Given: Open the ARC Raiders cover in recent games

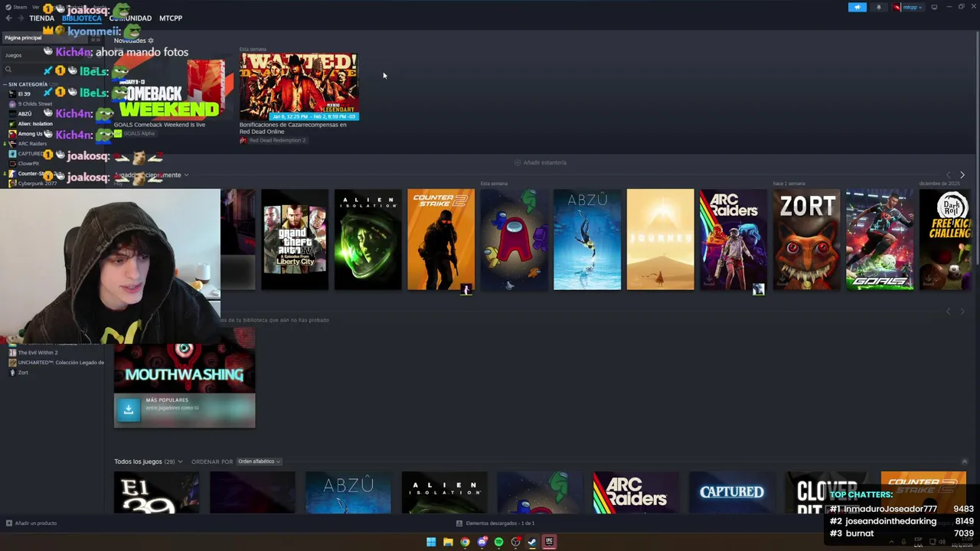Looking at the screenshot, I should [733, 240].
